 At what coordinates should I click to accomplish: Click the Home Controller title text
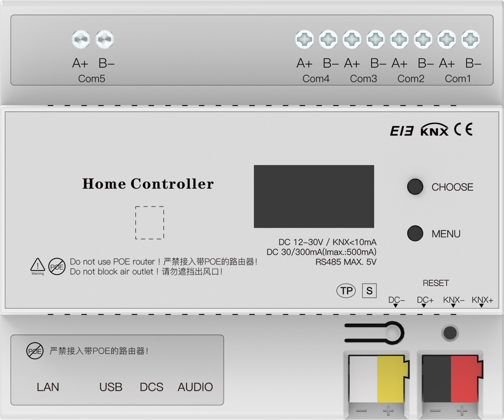148,184
